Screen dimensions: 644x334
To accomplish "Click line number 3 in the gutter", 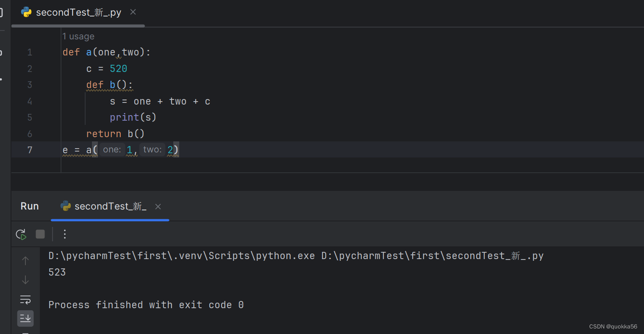I will (30, 85).
